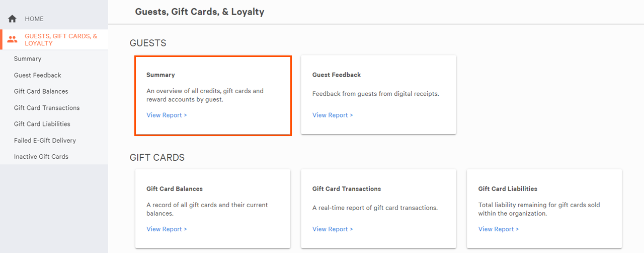The image size is (644, 253).
Task: Open View Report under Gift Card Liabilities card
Action: pyautogui.click(x=499, y=229)
